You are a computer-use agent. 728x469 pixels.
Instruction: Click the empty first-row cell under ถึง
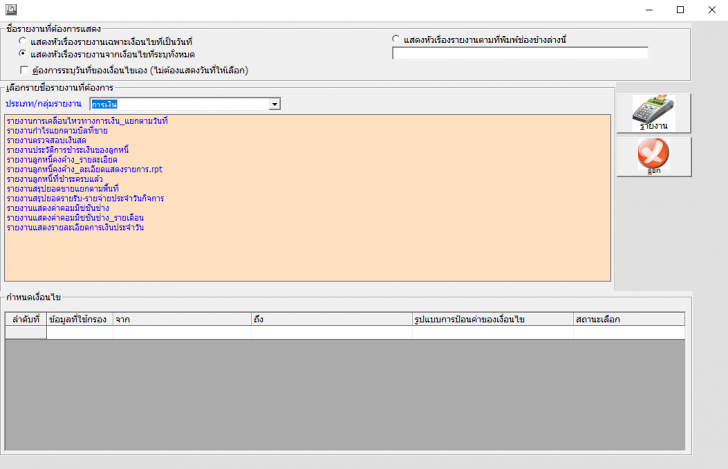(x=332, y=332)
